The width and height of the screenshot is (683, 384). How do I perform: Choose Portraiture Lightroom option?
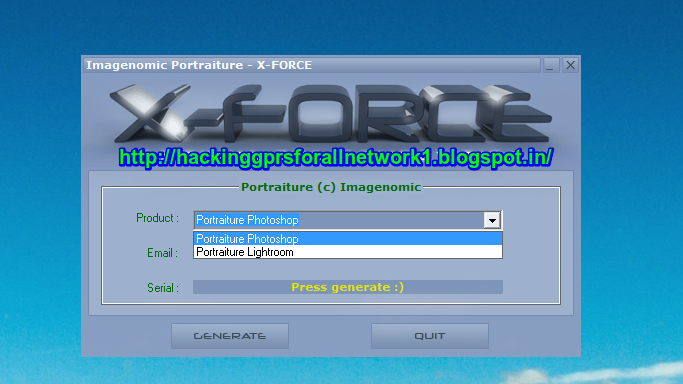(x=348, y=252)
